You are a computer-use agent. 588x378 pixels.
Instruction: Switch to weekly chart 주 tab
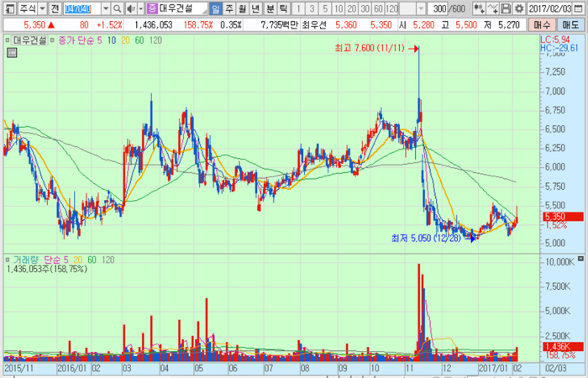tap(229, 8)
